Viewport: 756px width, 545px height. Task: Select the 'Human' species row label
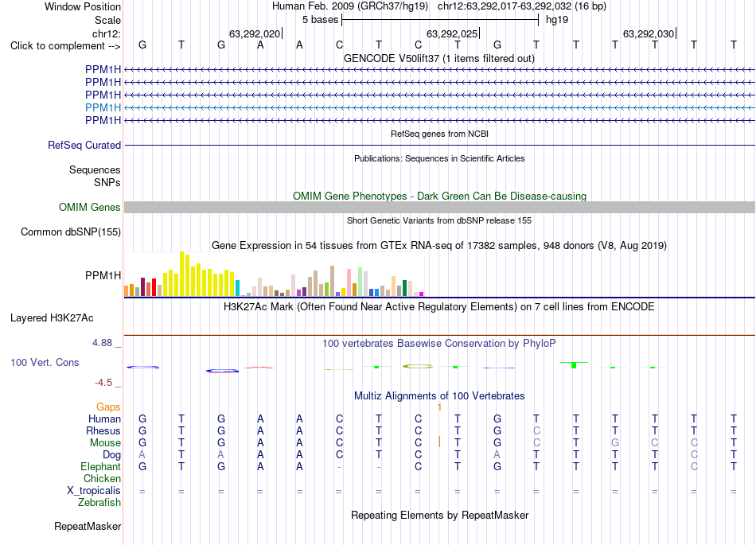pyautogui.click(x=104, y=418)
